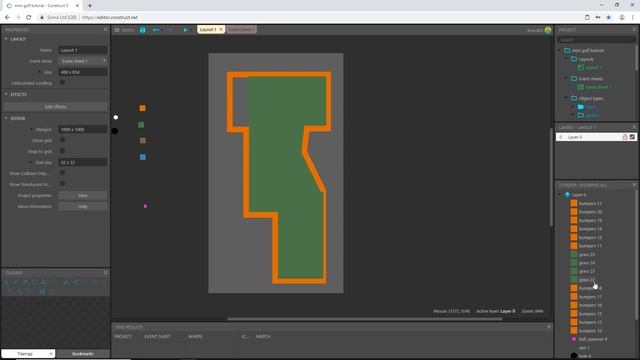Switch to the Tilemap bottom tab
The width and height of the screenshot is (640, 360).
pos(25,354)
